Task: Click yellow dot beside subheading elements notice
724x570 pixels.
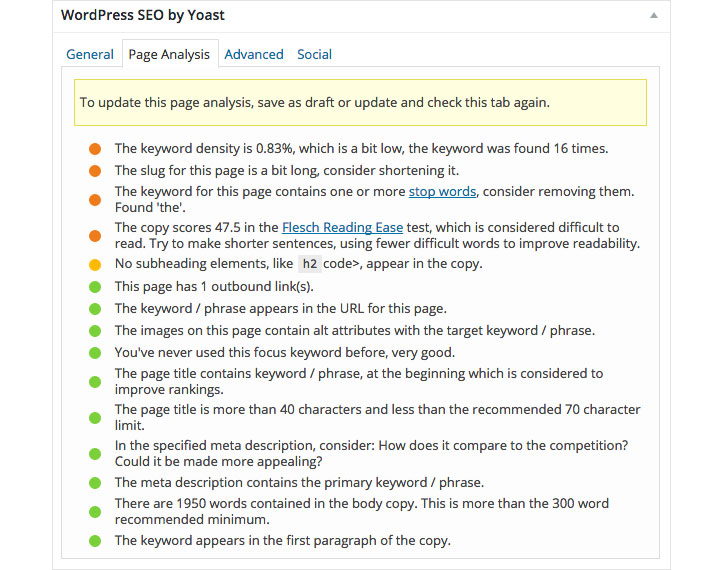Action: click(95, 265)
